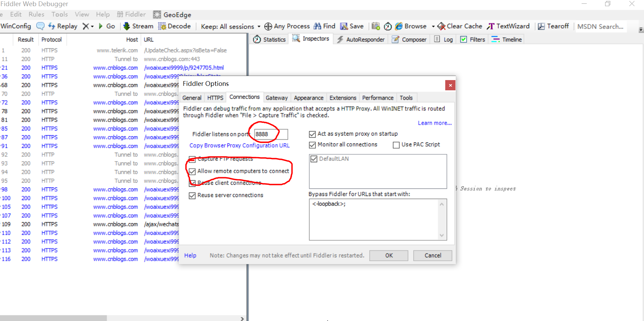Viewport: 644px width, 321px height.
Task: Click Cancel in Fiddler Options
Action: (x=433, y=256)
